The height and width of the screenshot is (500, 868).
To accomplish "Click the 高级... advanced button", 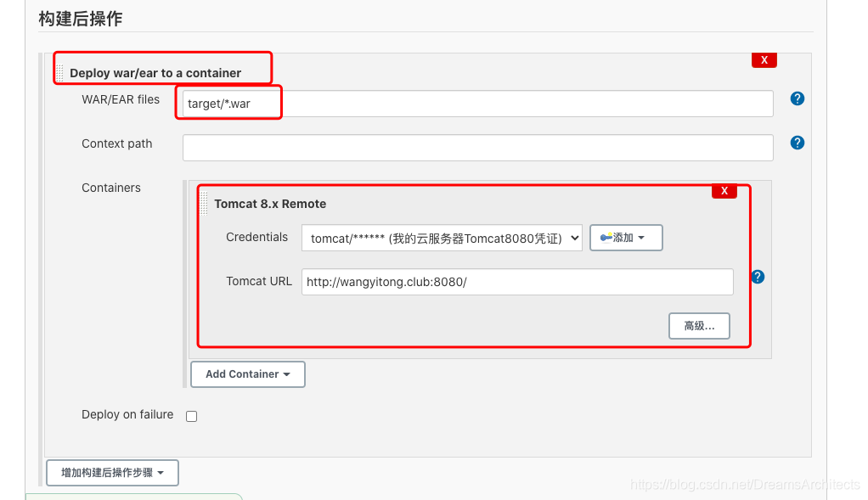I will click(x=699, y=326).
